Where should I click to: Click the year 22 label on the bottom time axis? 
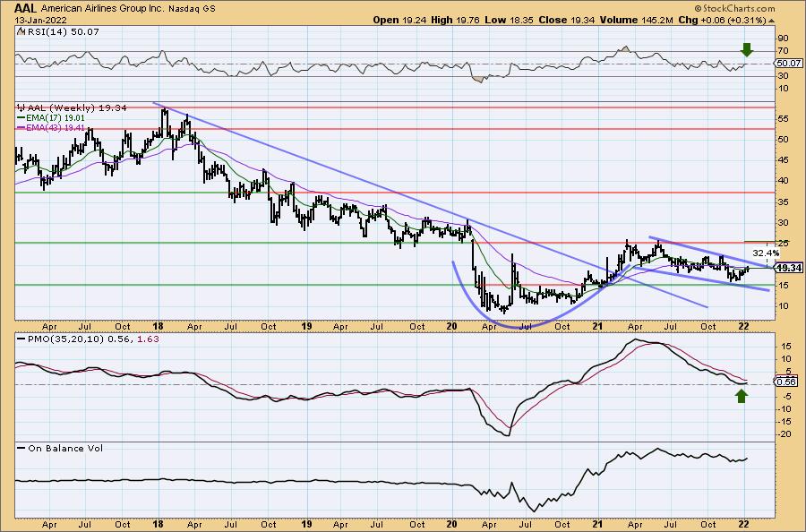[743, 524]
